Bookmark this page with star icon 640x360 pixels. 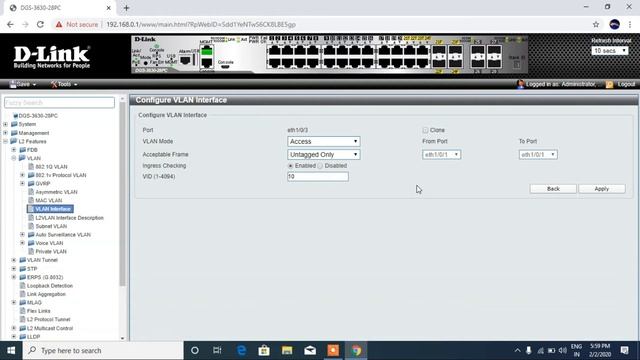[x=596, y=24]
